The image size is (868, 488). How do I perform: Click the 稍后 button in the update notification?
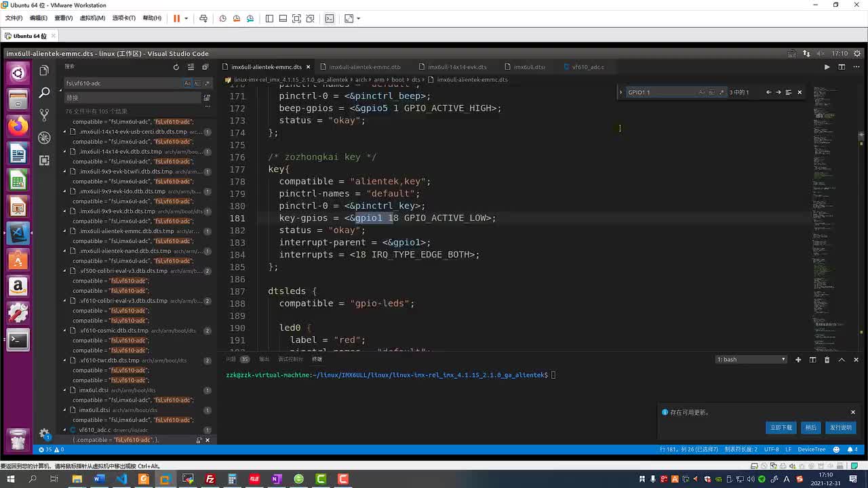811,428
